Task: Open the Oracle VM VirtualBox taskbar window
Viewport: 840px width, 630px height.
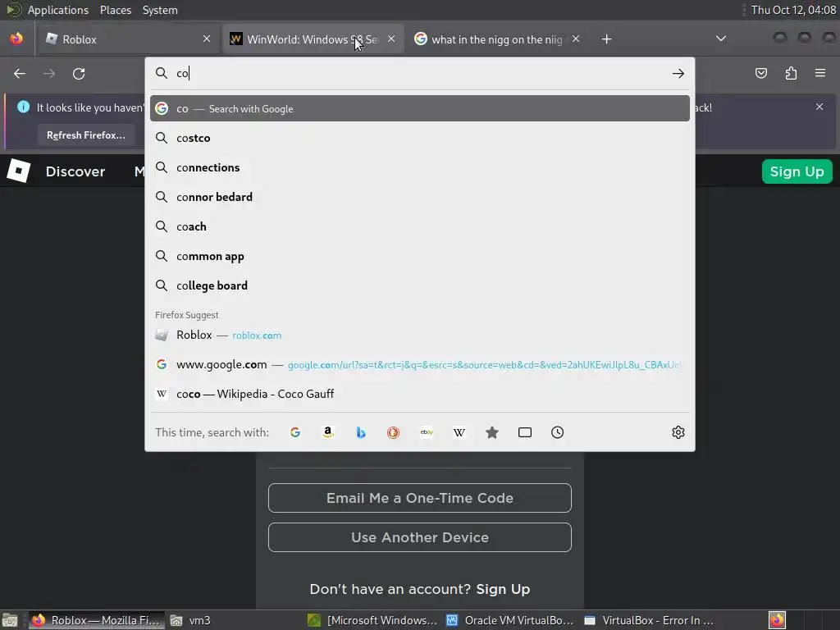Action: (x=510, y=620)
